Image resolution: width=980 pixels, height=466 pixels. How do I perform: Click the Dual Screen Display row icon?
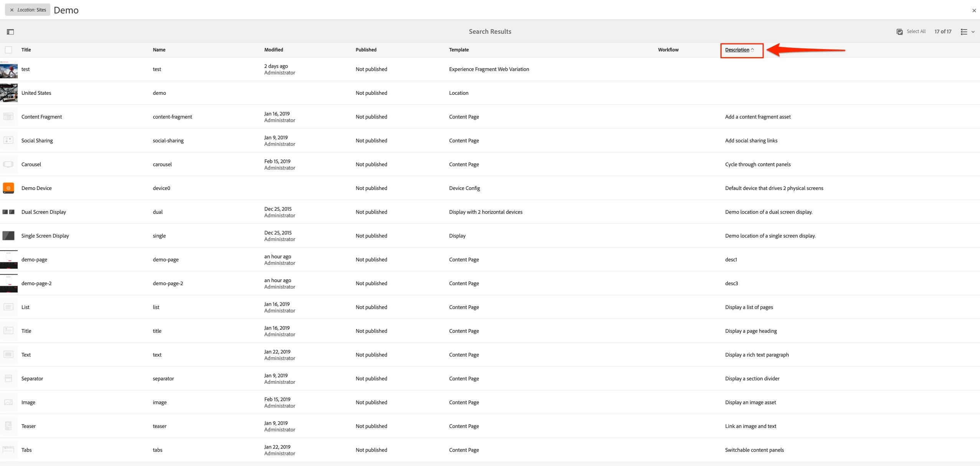(x=8, y=212)
